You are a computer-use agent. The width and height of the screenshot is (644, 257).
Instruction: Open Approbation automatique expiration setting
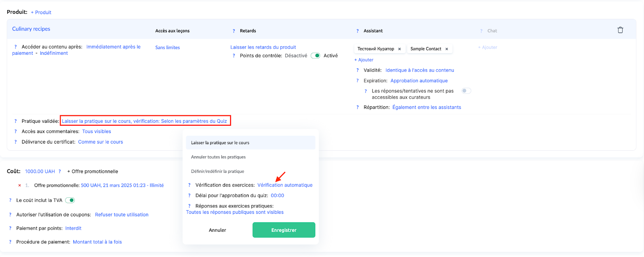[x=419, y=81]
